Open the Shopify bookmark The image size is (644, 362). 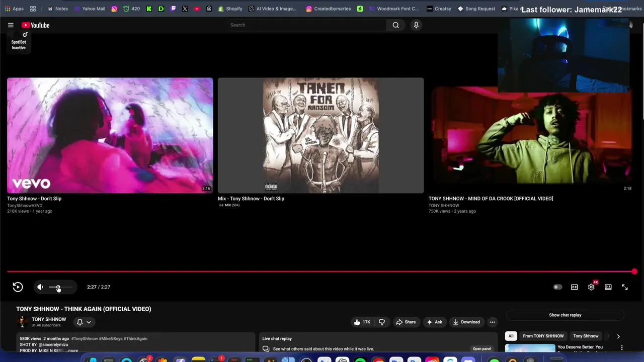pos(230,9)
